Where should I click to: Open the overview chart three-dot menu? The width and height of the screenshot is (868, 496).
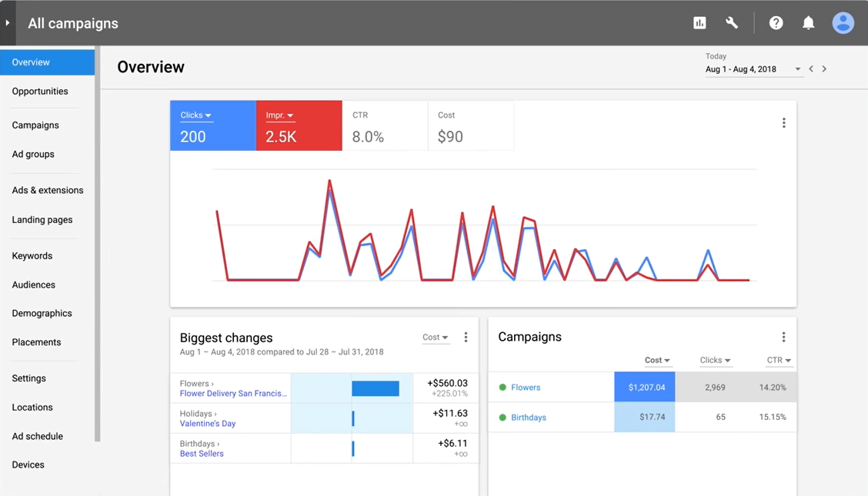coord(783,122)
